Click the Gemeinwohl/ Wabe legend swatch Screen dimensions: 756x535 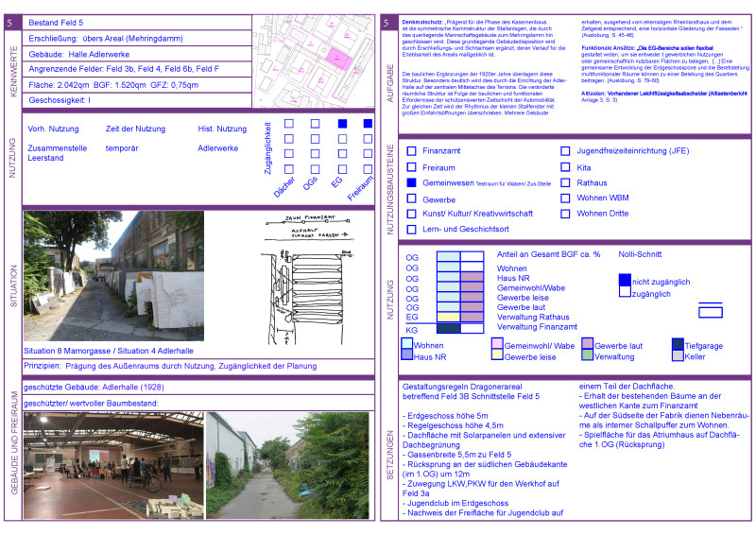[497, 343]
